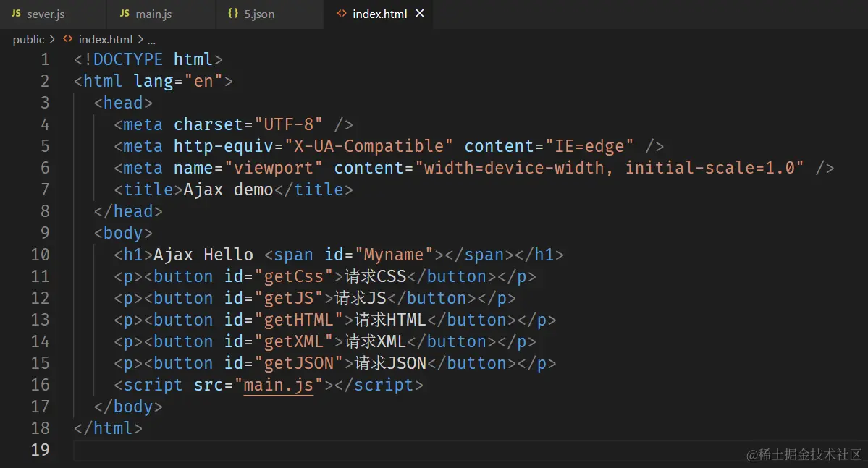Follow the underlined main.js script link

coord(278,385)
